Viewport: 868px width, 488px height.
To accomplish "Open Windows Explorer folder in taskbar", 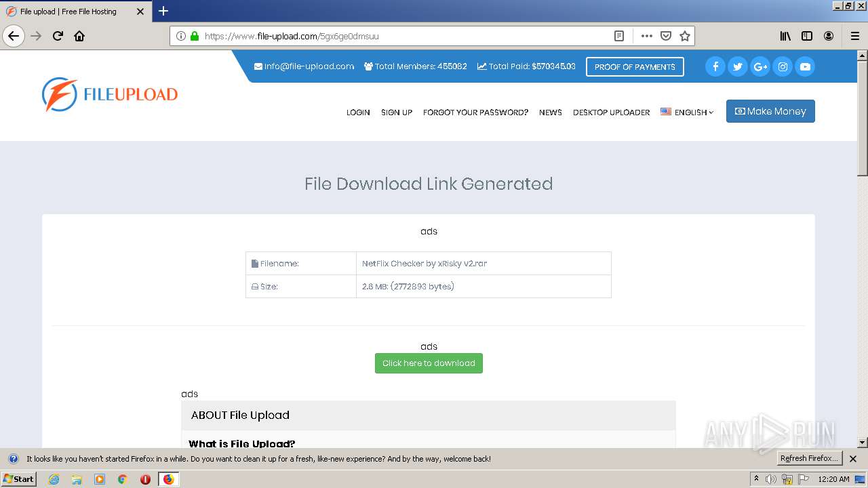I will click(x=77, y=479).
